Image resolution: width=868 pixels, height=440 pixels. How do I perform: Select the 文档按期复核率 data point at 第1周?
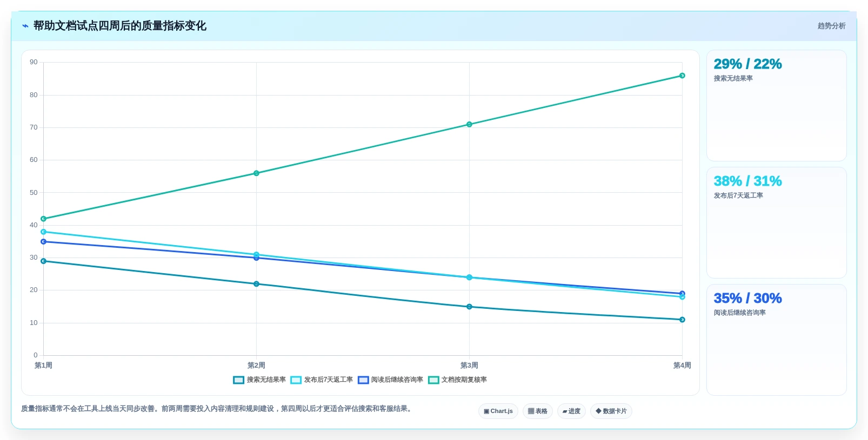[x=44, y=219]
